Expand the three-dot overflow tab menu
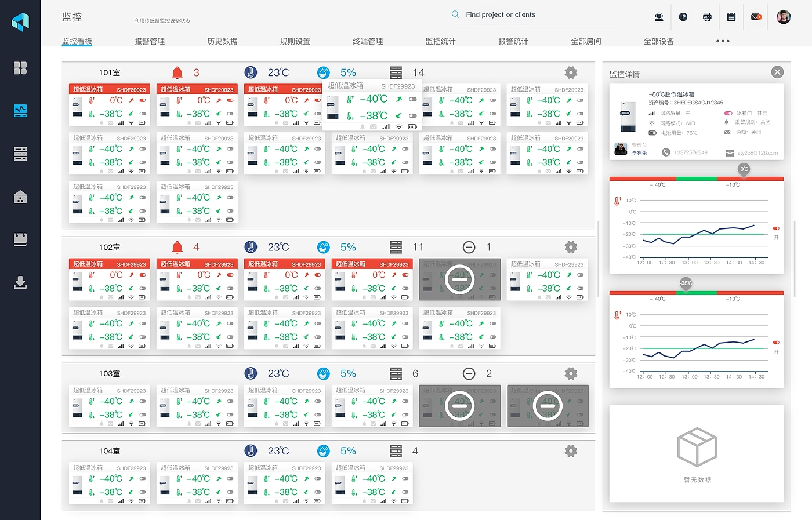Viewport: 812px width, 520px height. pos(723,41)
